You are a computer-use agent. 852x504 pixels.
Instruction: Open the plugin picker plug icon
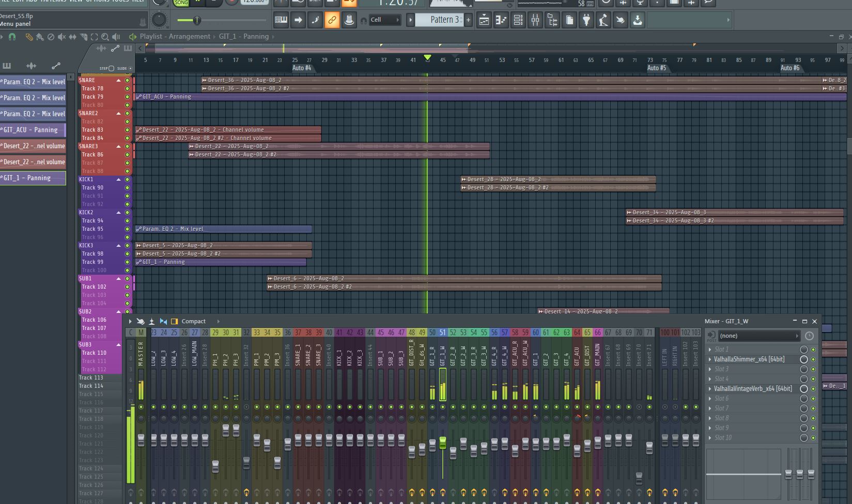click(586, 20)
